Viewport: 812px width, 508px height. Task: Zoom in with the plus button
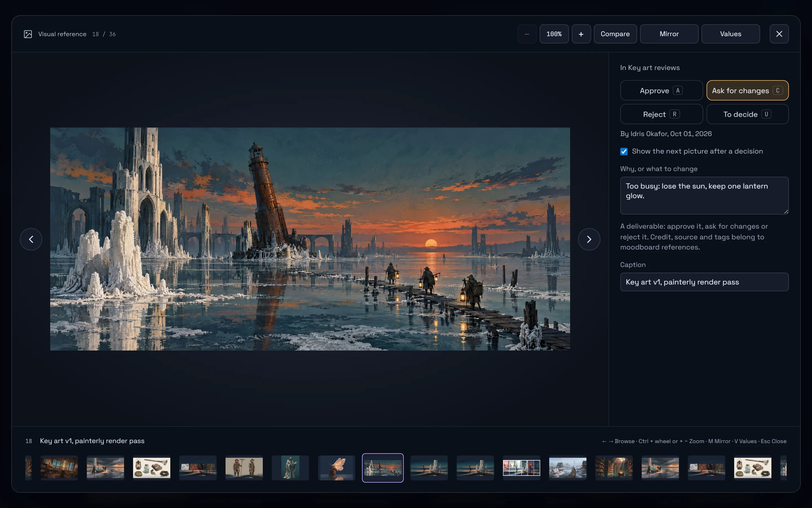pos(581,34)
